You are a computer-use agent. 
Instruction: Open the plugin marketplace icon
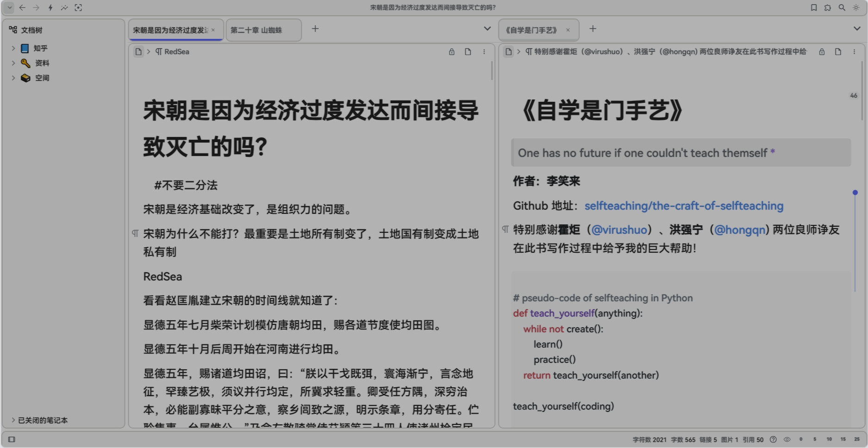tap(828, 7)
